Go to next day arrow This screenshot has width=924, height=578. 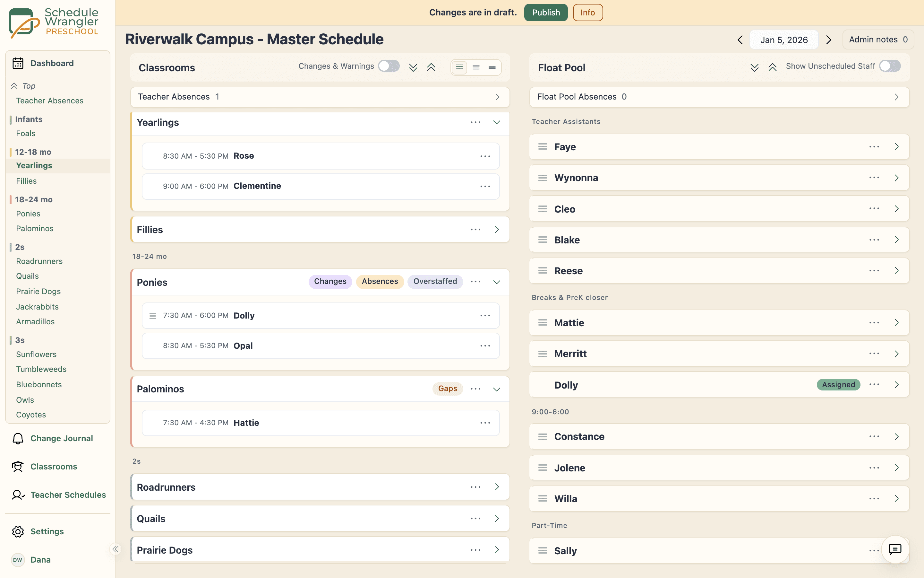pyautogui.click(x=828, y=40)
